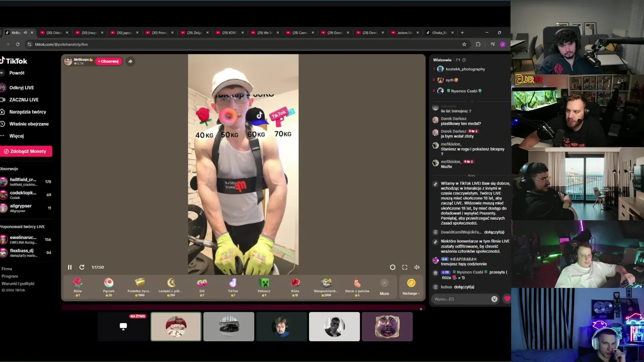This screenshot has width=644, height=362.
Task: Send the Pudełko życzeń gift
Action: pyautogui.click(x=139, y=287)
